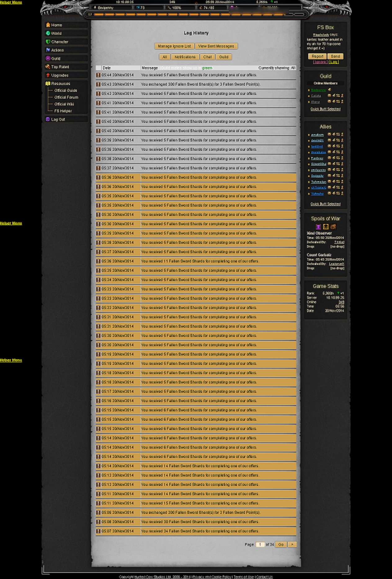Click Quick Buff Selected under Allies

(x=325, y=204)
